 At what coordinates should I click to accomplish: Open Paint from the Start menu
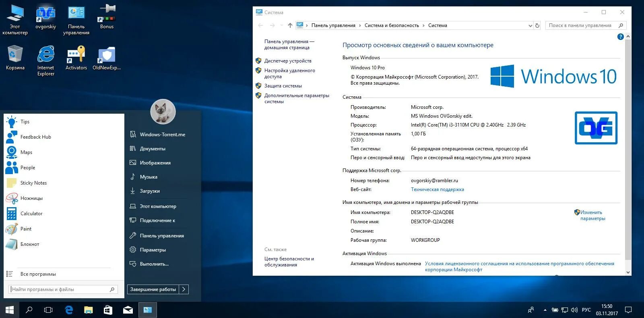click(64, 229)
